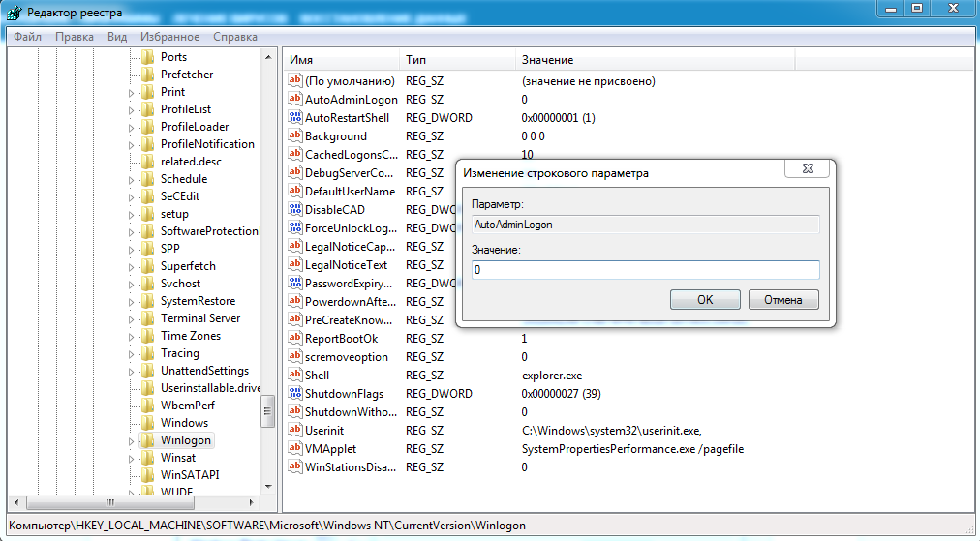Screen dimensions: 980x541
Task: Expand the Schedule registry key
Action: 132,180
